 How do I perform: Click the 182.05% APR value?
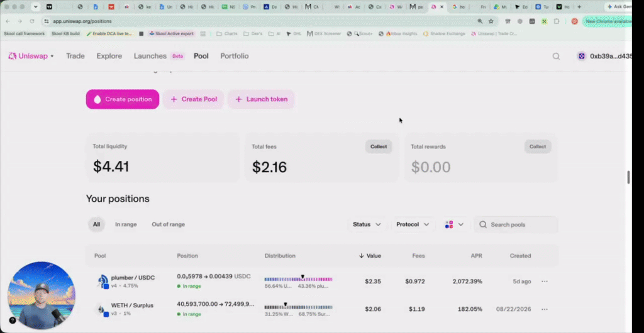[x=470, y=309]
